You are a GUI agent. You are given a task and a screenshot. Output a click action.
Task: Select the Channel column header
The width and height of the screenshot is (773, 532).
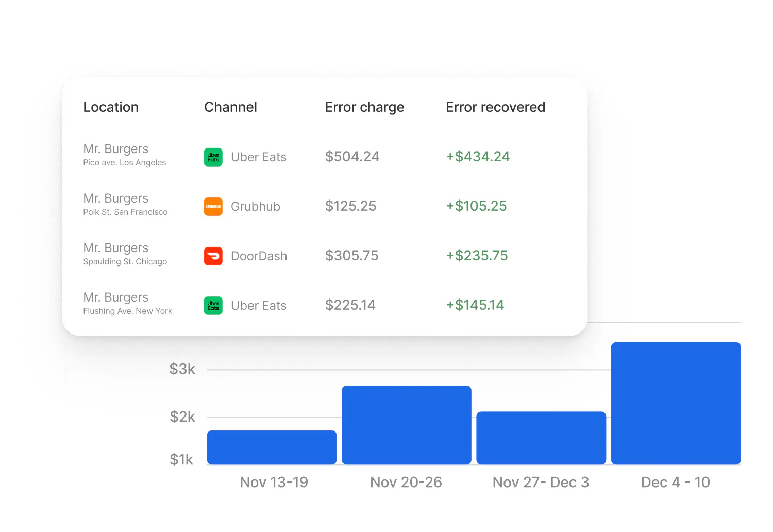[230, 107]
